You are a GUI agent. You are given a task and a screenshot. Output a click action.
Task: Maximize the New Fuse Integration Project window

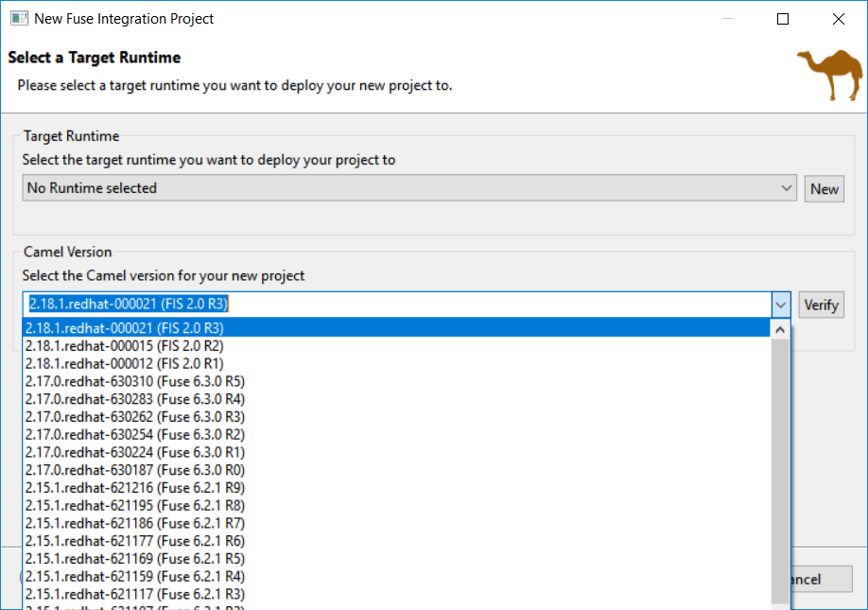[782, 18]
